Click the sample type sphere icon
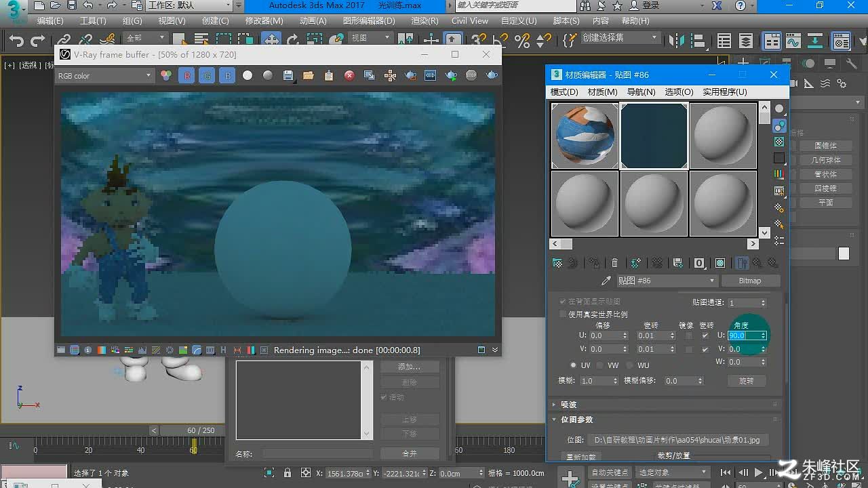 click(779, 109)
